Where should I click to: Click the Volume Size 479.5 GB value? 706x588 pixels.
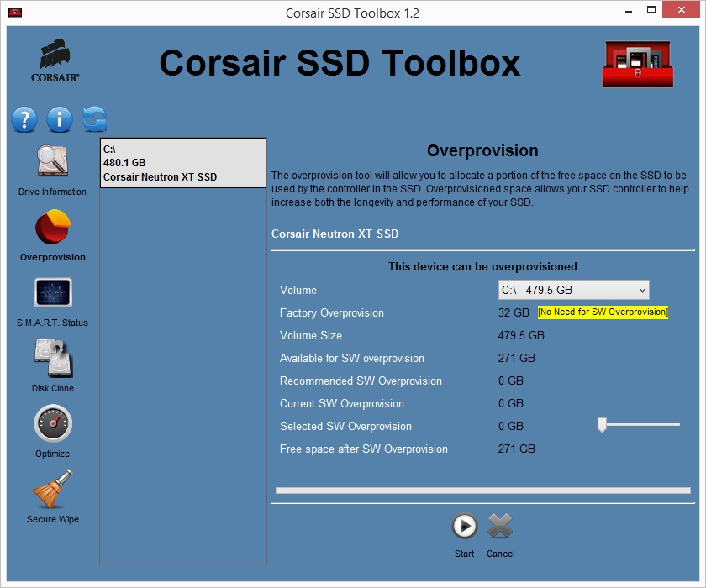pyautogui.click(x=521, y=336)
